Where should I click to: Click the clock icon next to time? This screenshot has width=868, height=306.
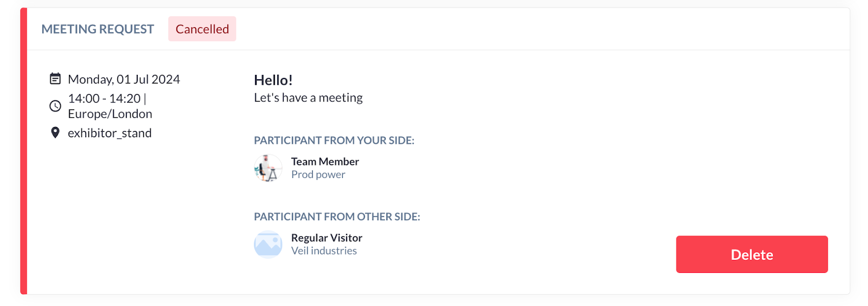[x=55, y=106]
